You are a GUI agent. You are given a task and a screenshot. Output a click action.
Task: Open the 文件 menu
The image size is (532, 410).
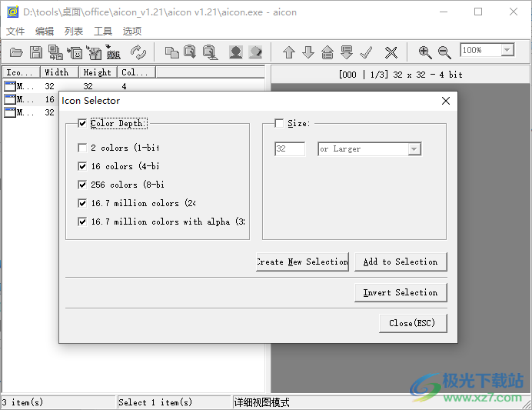(x=15, y=32)
